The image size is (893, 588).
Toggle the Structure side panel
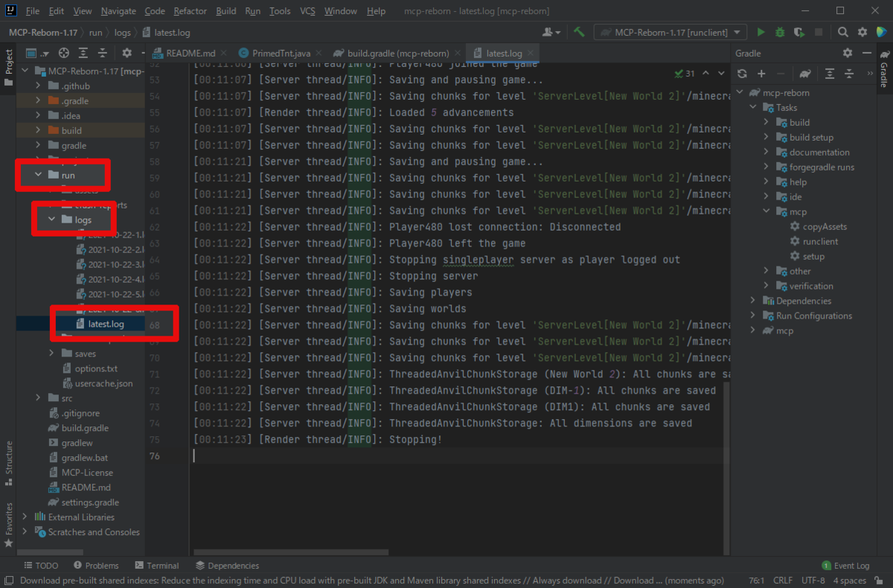coord(9,463)
